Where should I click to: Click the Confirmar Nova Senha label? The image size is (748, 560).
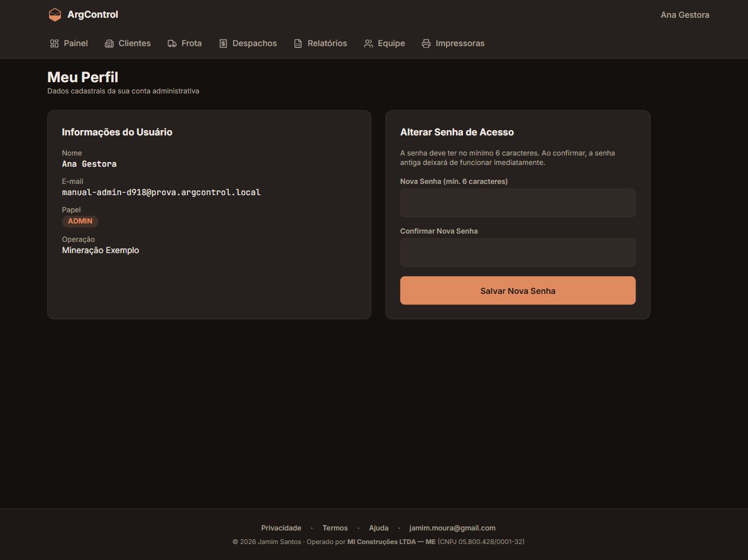(x=439, y=231)
